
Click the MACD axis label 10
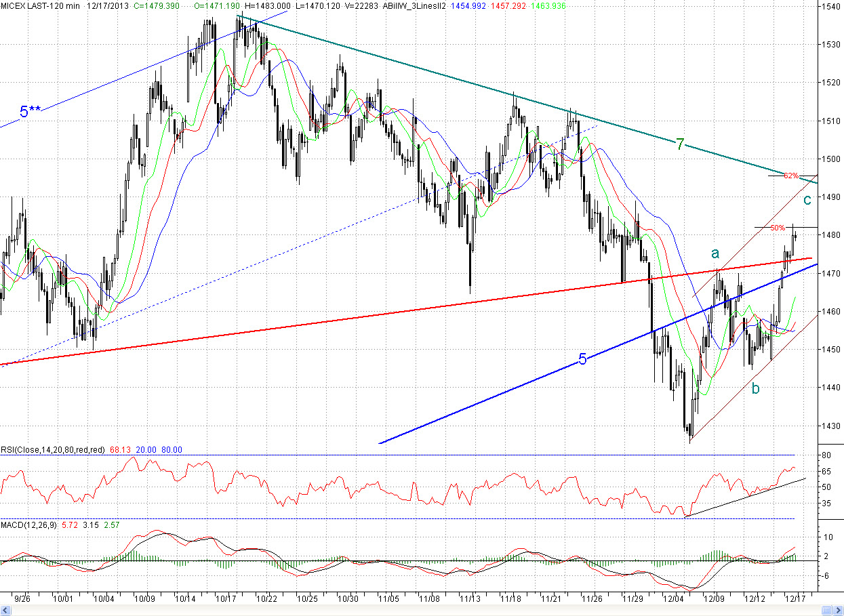(x=826, y=537)
